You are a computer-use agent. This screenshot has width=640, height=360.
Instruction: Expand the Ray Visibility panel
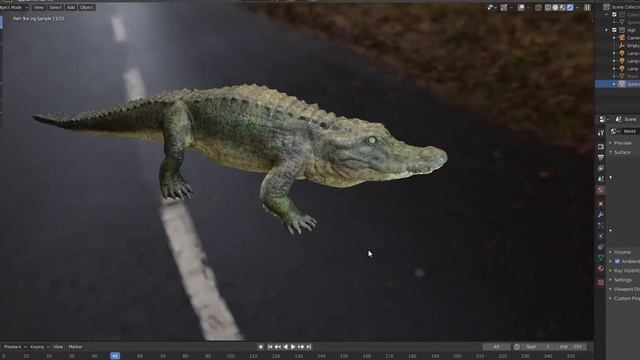[x=624, y=271]
